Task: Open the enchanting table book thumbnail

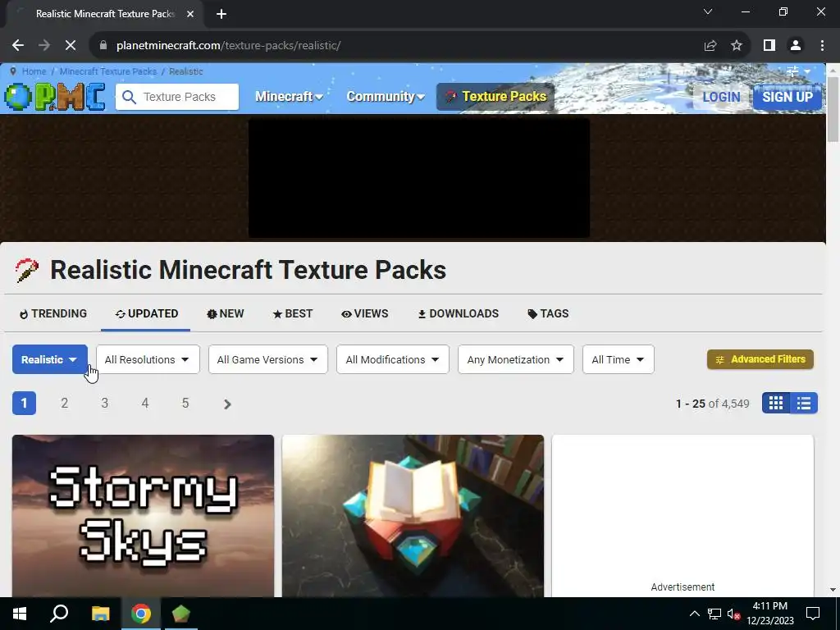Action: (413, 516)
